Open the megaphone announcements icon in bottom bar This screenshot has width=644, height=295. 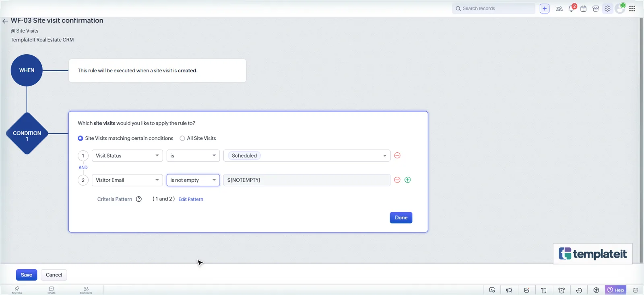click(509, 290)
